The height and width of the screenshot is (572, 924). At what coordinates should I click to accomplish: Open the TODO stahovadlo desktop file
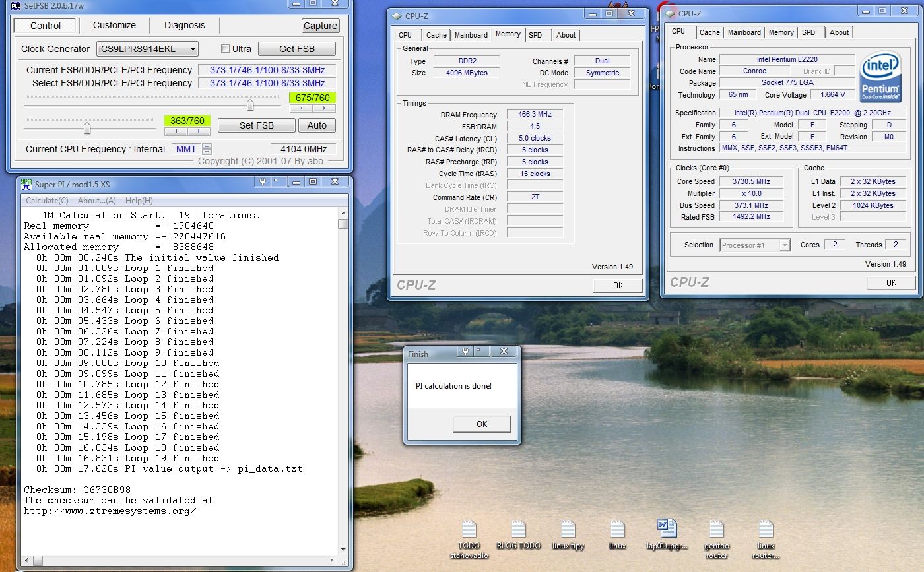[x=468, y=538]
